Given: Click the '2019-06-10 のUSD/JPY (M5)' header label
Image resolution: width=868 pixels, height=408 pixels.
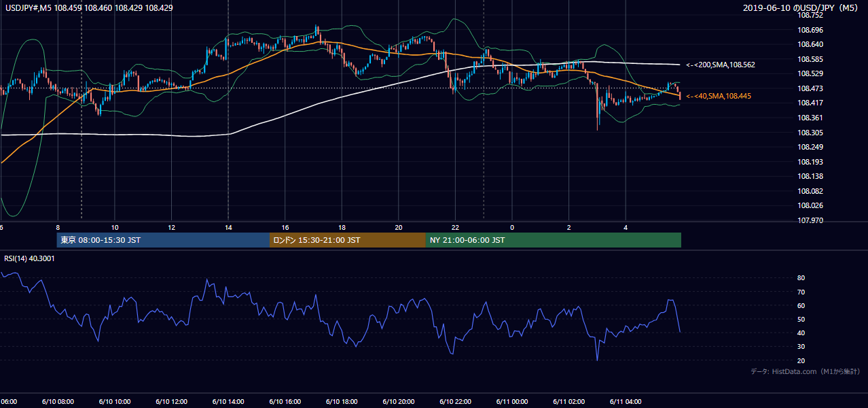Looking at the screenshot, I should (x=801, y=8).
